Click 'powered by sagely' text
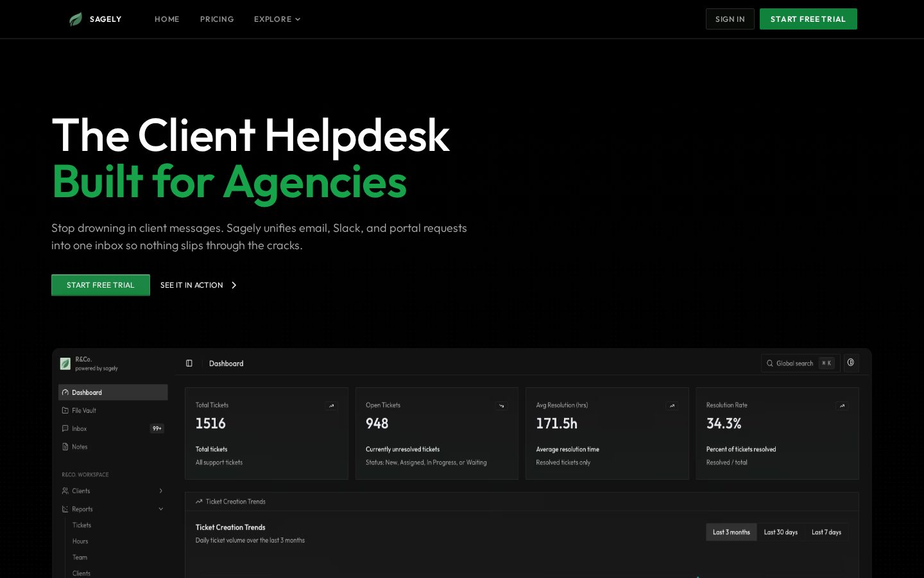This screenshot has width=924, height=578. 96,369
